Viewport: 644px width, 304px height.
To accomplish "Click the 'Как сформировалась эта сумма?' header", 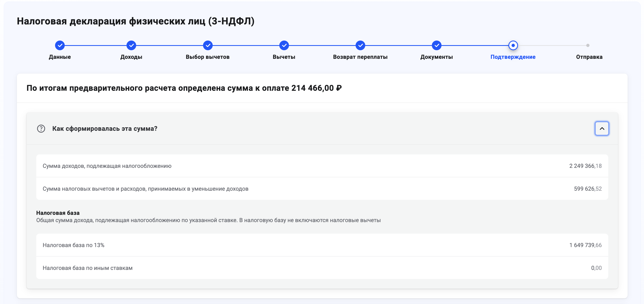I will click(105, 129).
